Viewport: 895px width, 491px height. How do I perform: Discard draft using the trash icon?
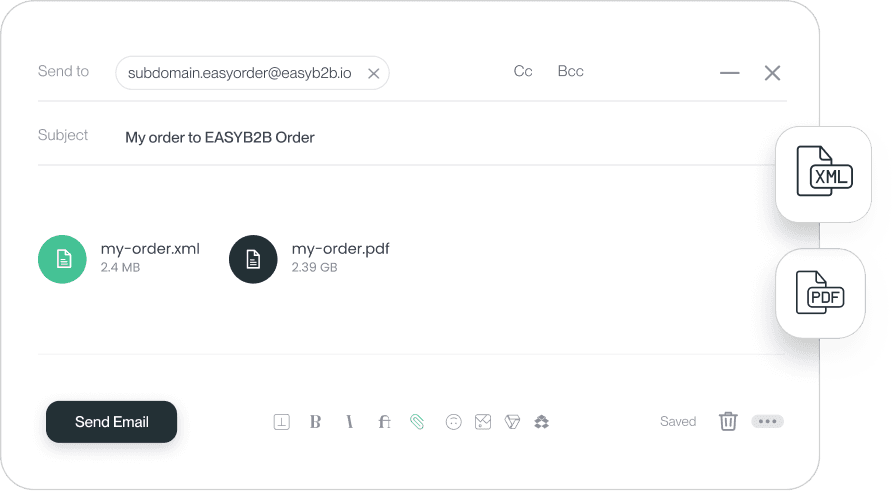728,421
